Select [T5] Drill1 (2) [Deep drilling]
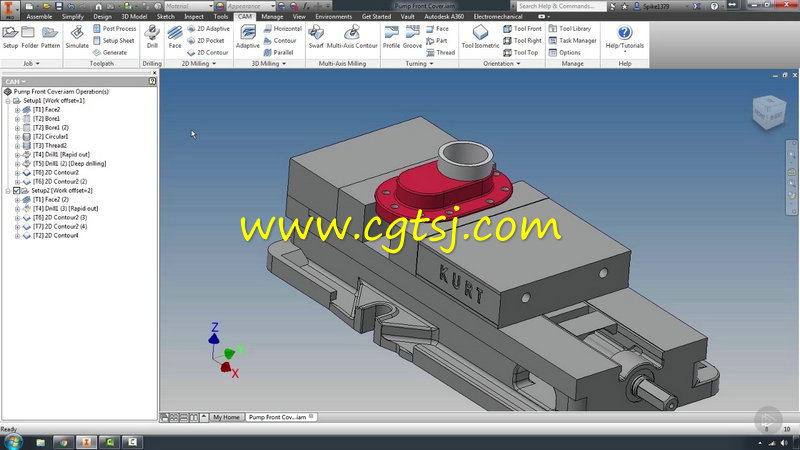This screenshot has width=800, height=450. pos(69,164)
